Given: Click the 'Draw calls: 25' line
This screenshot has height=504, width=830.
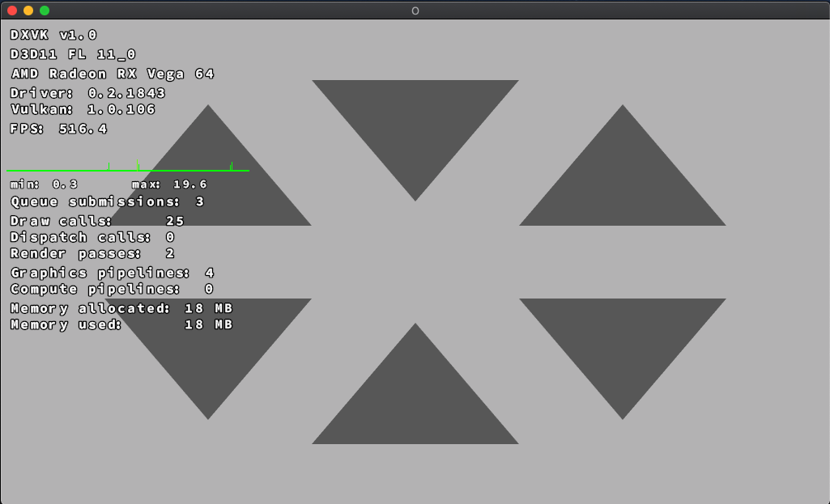Looking at the screenshot, I should (x=97, y=221).
